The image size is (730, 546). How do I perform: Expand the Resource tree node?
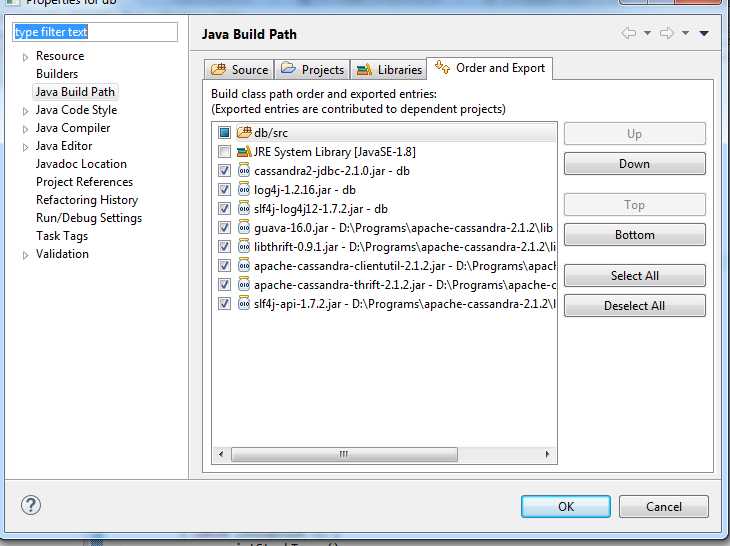tap(26, 58)
